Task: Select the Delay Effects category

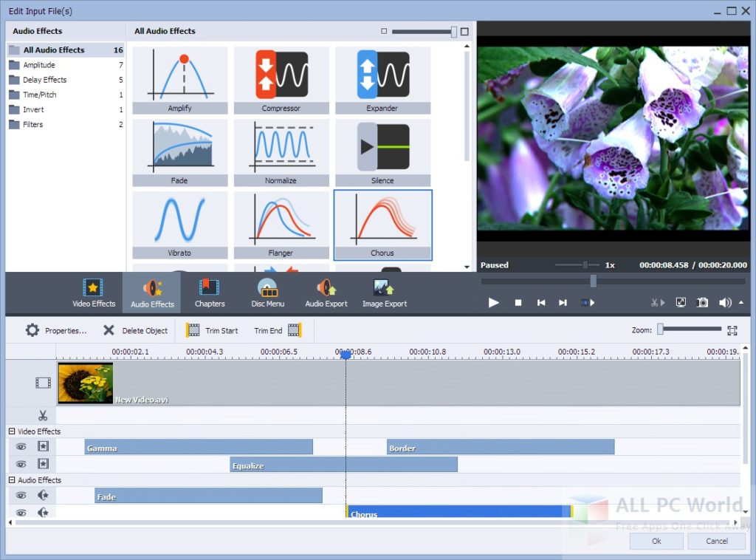Action: tap(44, 80)
